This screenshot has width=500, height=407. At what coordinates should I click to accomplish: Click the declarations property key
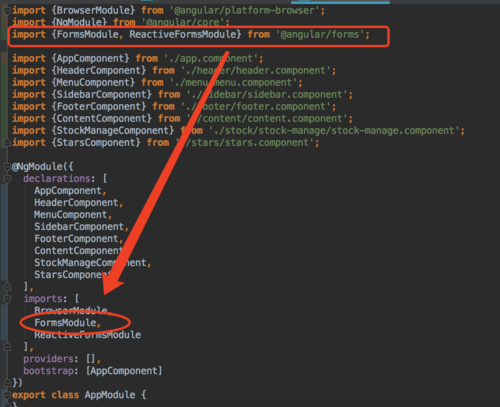[x=57, y=178]
